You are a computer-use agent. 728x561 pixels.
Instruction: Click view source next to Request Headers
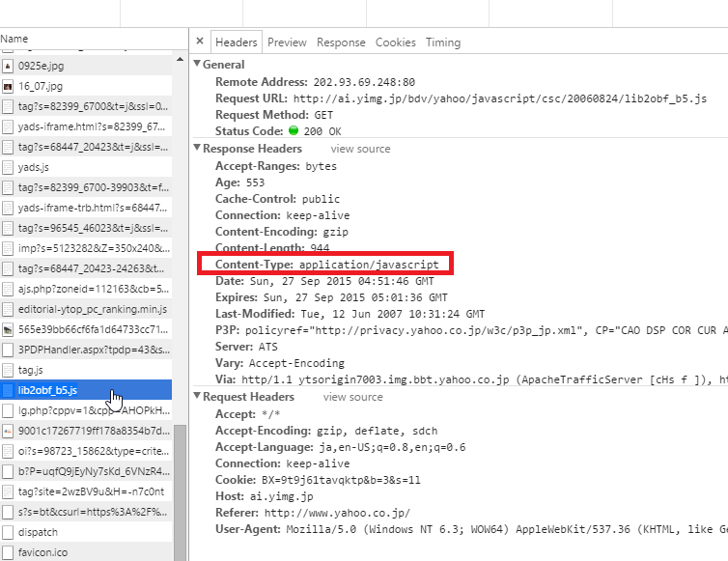[x=352, y=397]
